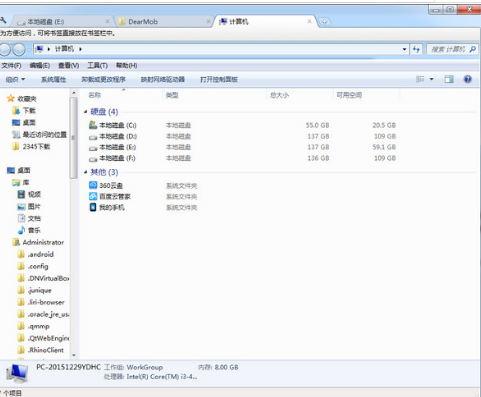The width and height of the screenshot is (481, 397).
Task: Open the 百度云管家 icon
Action: point(93,196)
